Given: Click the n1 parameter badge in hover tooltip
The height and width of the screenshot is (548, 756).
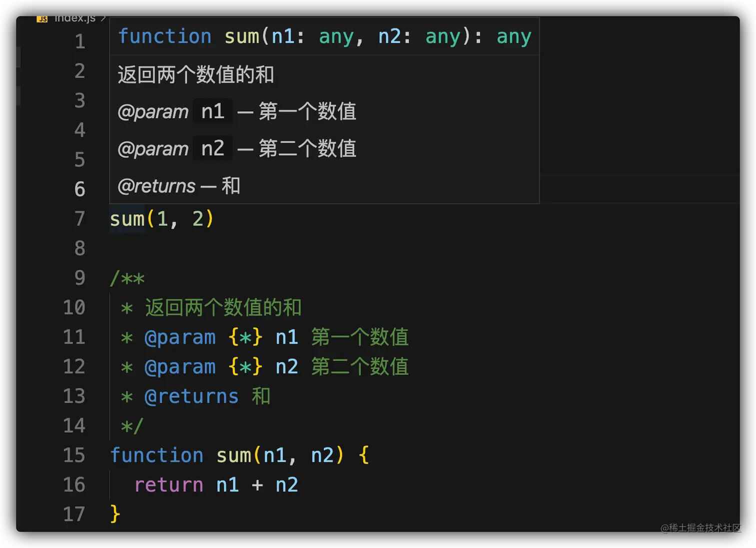Looking at the screenshot, I should click(x=212, y=111).
